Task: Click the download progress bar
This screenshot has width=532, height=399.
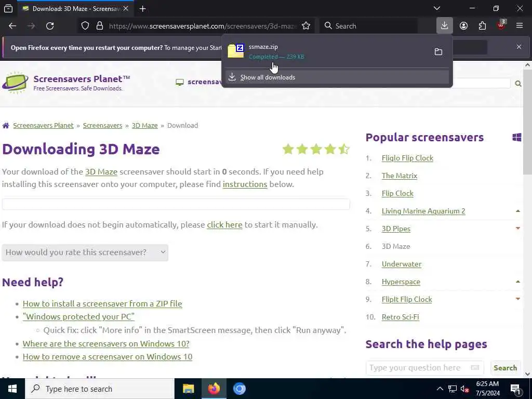Action: (176, 204)
